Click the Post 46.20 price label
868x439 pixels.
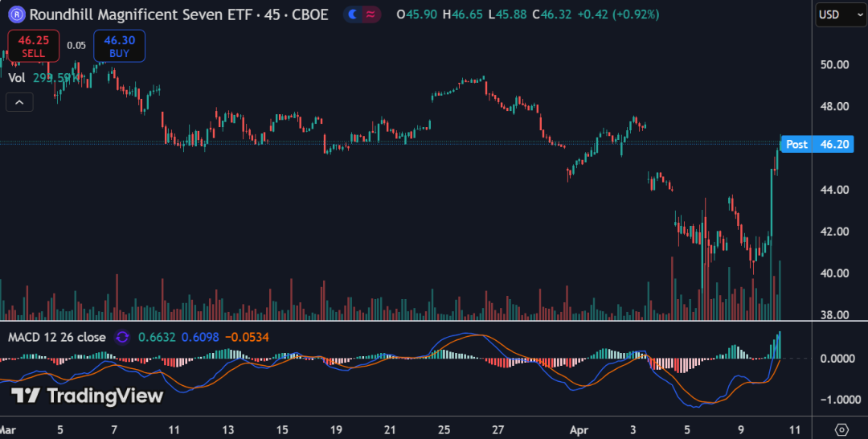click(817, 145)
